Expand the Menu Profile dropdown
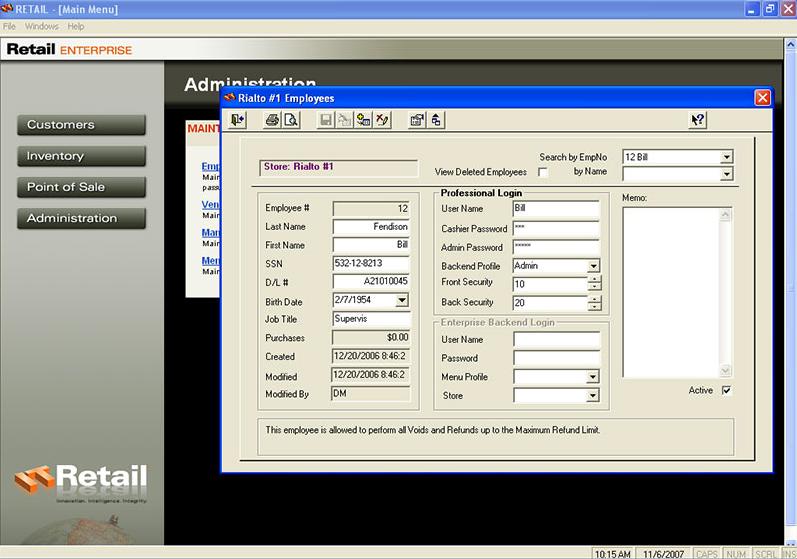The width and height of the screenshot is (797, 559). 593,377
